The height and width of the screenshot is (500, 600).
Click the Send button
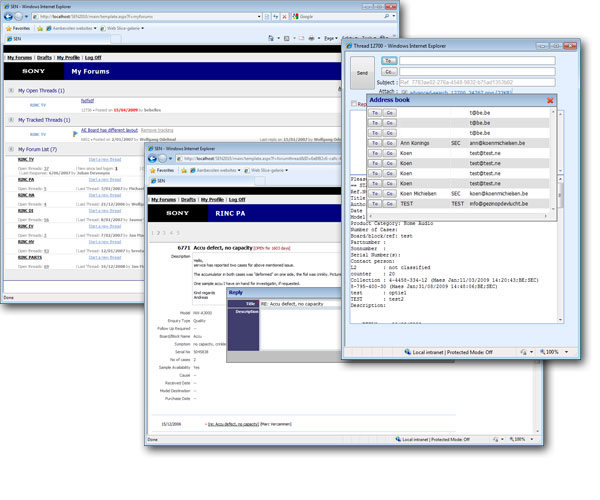(x=362, y=73)
